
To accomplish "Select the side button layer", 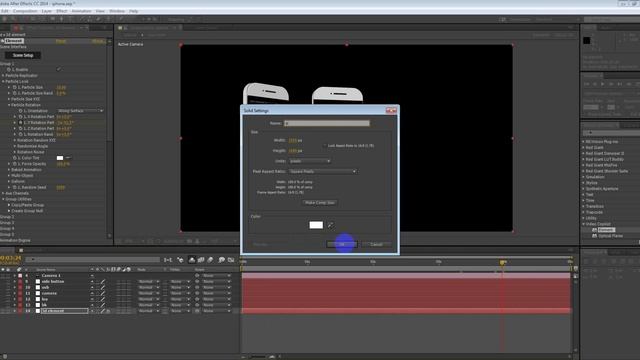I will (x=53, y=281).
